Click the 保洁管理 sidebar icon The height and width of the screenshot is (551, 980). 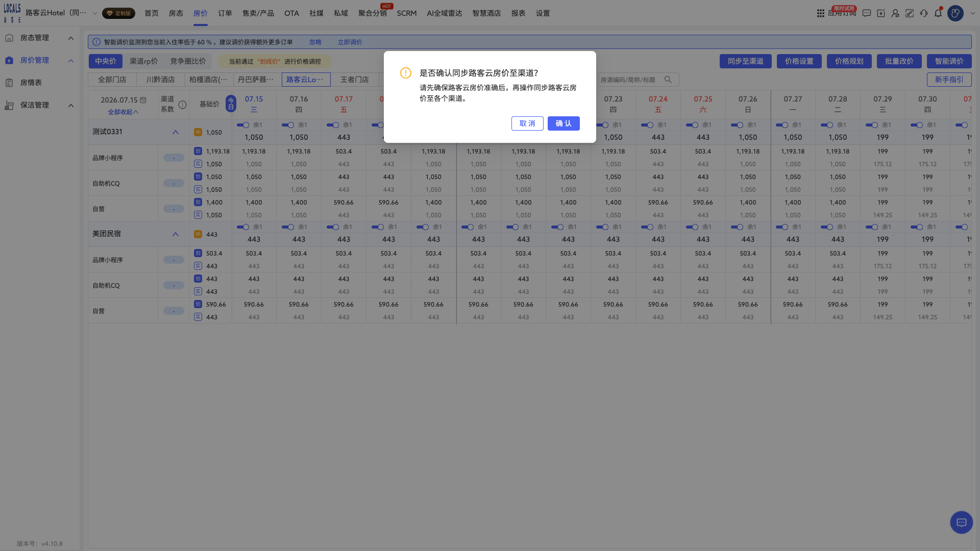9,105
